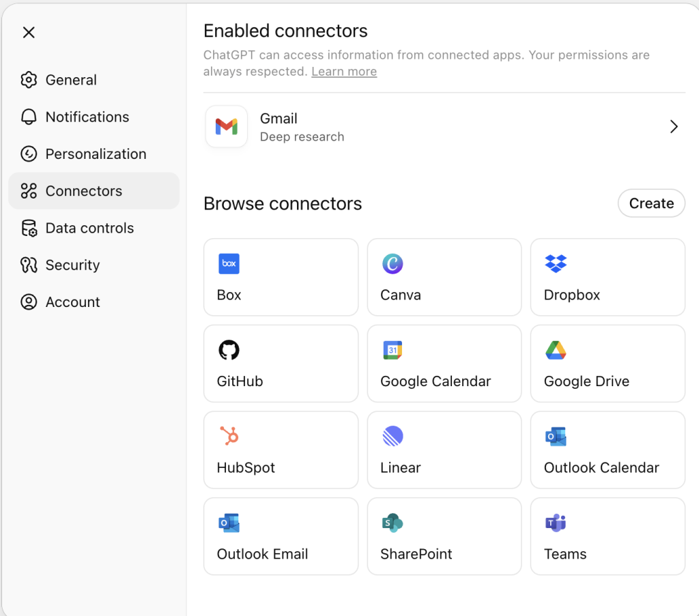Click the Data controls database icon

29,228
